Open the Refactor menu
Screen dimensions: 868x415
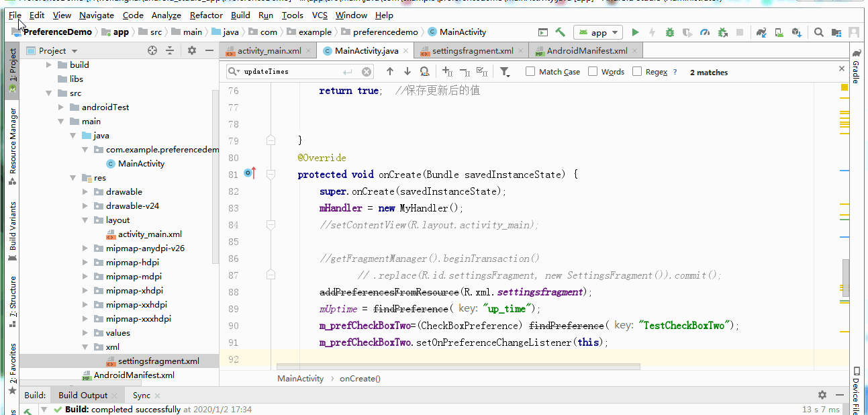coord(205,15)
